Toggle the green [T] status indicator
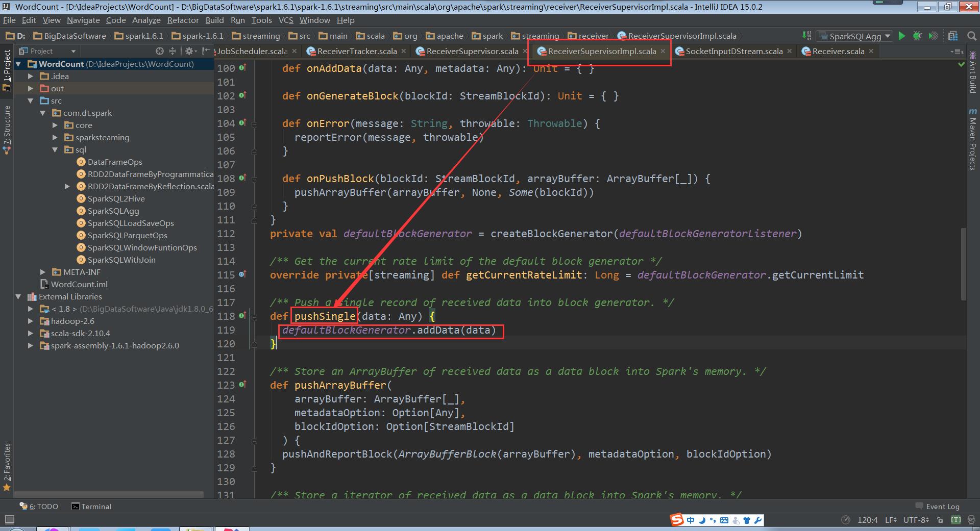Screen dimensions: 980x531 (955, 520)
